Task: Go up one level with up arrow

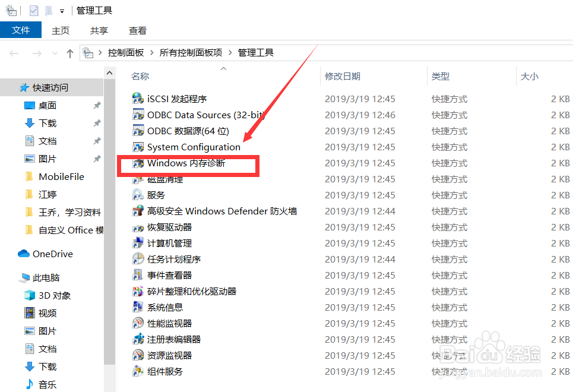Action: [x=70, y=53]
